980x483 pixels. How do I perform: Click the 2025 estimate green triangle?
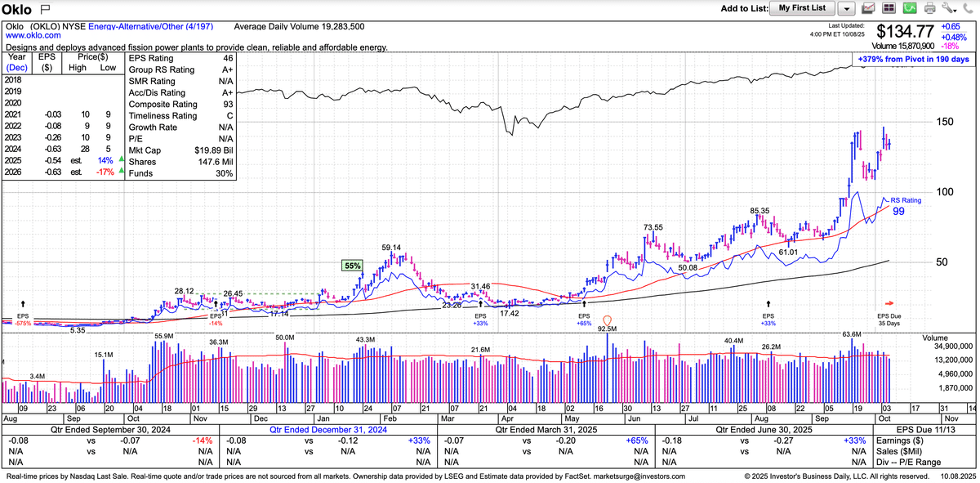121,159
